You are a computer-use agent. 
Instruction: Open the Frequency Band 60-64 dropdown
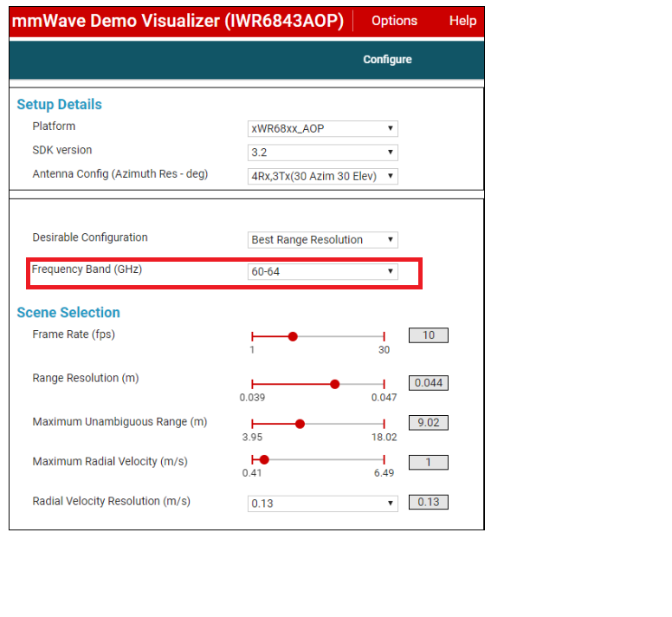[323, 271]
